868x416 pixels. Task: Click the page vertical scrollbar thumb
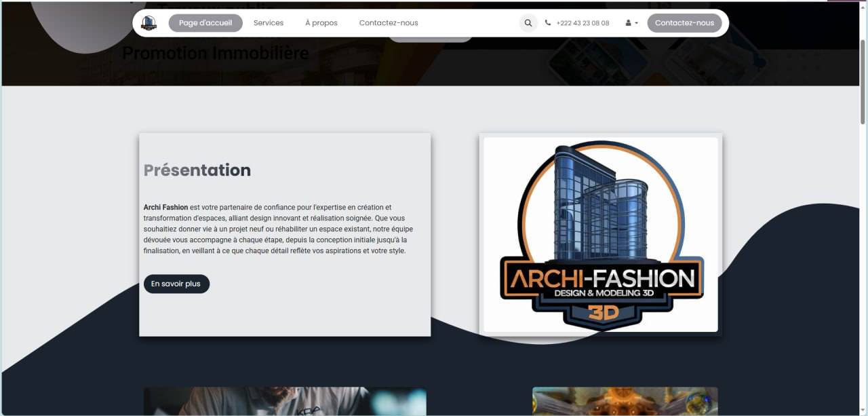click(x=863, y=81)
